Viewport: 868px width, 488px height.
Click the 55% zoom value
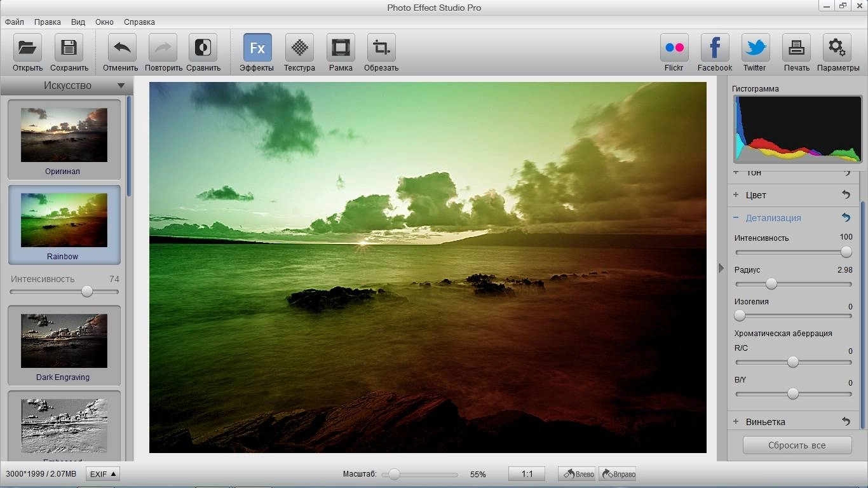[x=478, y=475]
